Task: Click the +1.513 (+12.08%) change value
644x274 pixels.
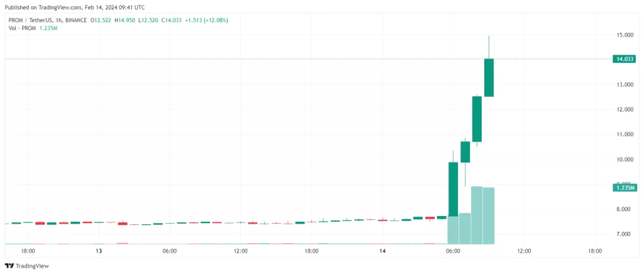Action: click(x=204, y=20)
